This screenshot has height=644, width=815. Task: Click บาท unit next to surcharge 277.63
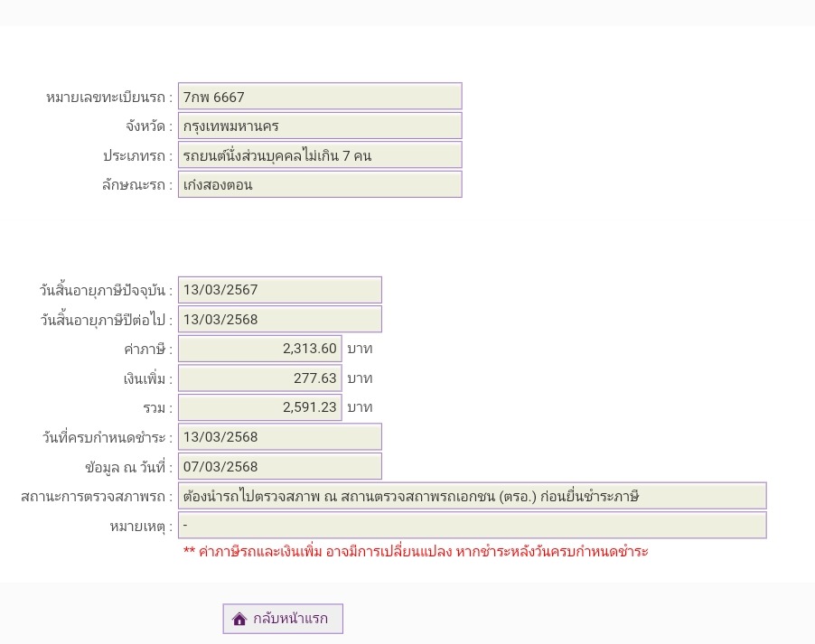pyautogui.click(x=360, y=378)
